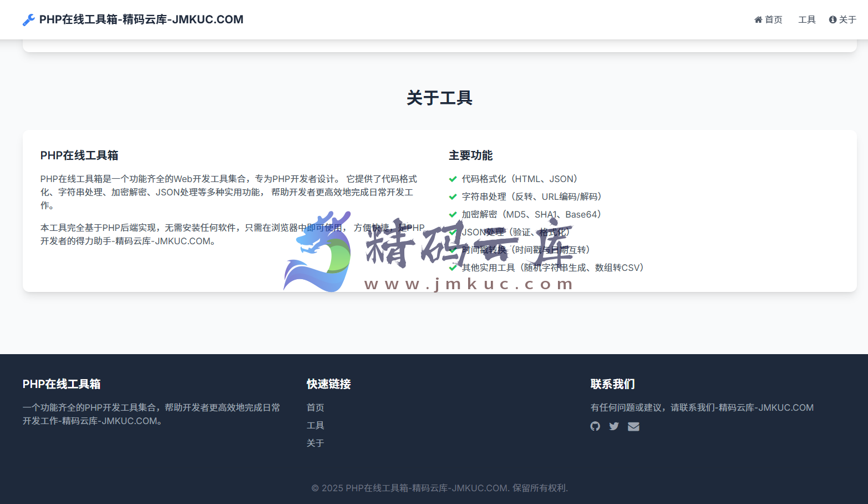
Task: Click the info icon beside 关于
Action: (833, 19)
